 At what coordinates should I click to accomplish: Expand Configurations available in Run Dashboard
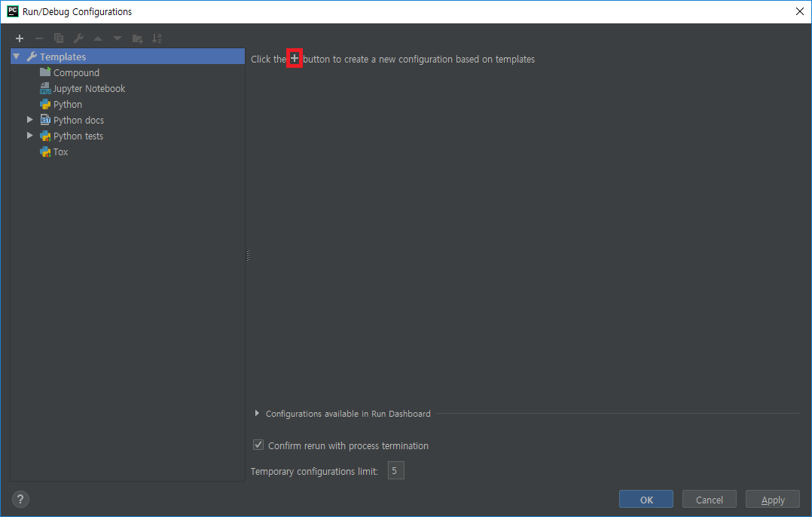point(257,414)
